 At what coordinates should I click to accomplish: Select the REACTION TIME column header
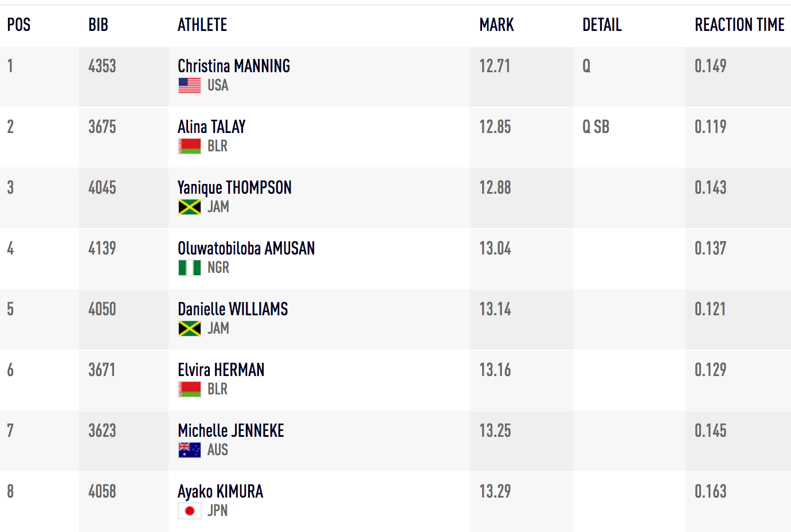click(x=739, y=25)
